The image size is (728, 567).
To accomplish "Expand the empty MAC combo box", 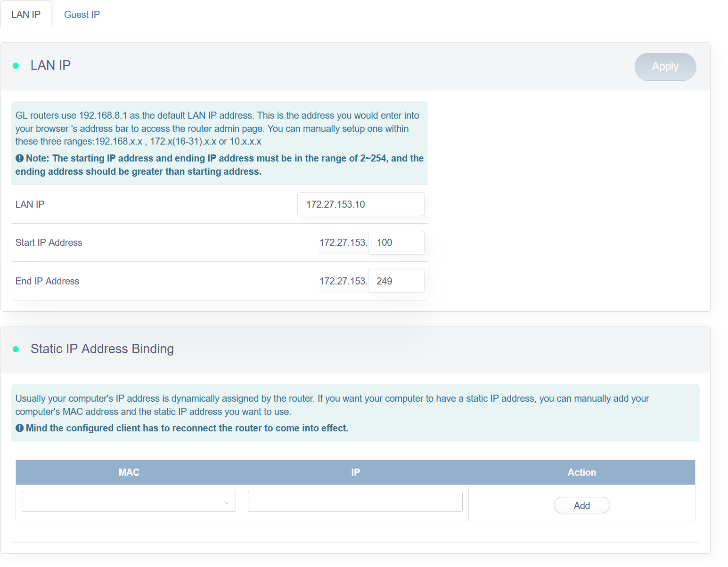I will pos(128,501).
